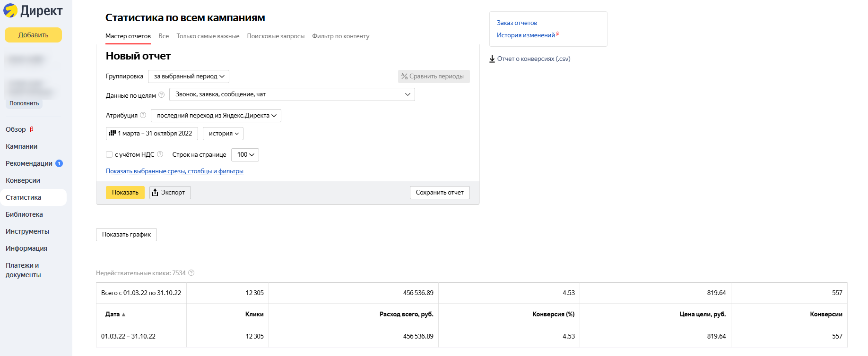
Task: Change the rows per page dropdown
Action: click(x=245, y=155)
